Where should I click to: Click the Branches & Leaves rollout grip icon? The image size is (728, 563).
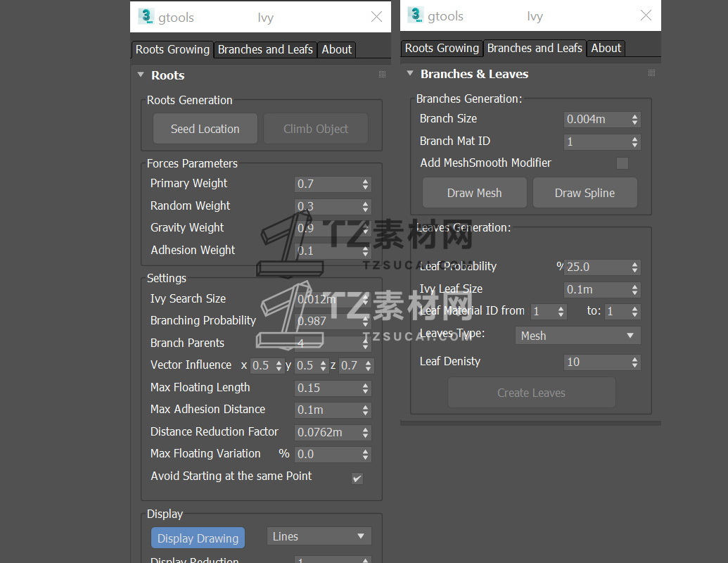[651, 73]
